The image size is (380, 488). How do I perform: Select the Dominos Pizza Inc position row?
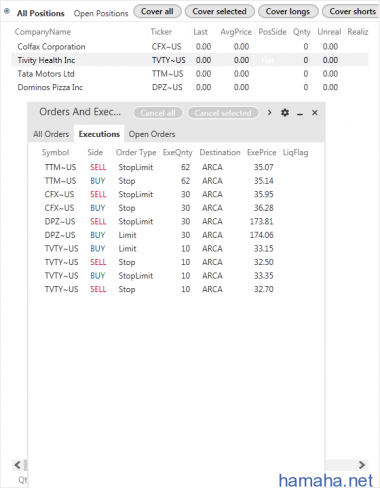(x=190, y=87)
